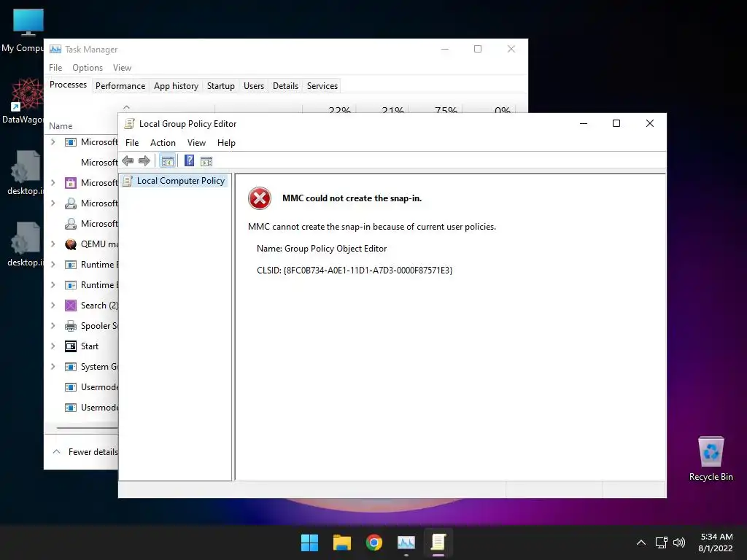The width and height of the screenshot is (747, 560).
Task: Open Help menu in Local Group Policy Editor
Action: click(226, 143)
